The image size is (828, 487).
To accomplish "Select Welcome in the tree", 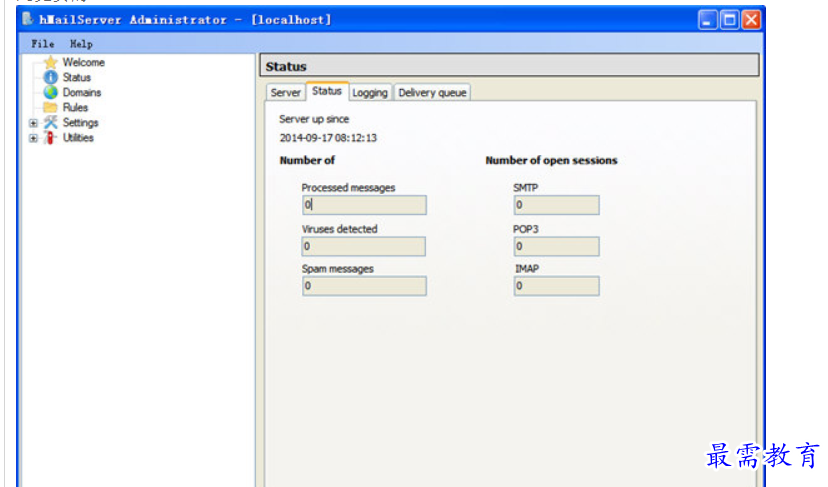I will 83,62.
